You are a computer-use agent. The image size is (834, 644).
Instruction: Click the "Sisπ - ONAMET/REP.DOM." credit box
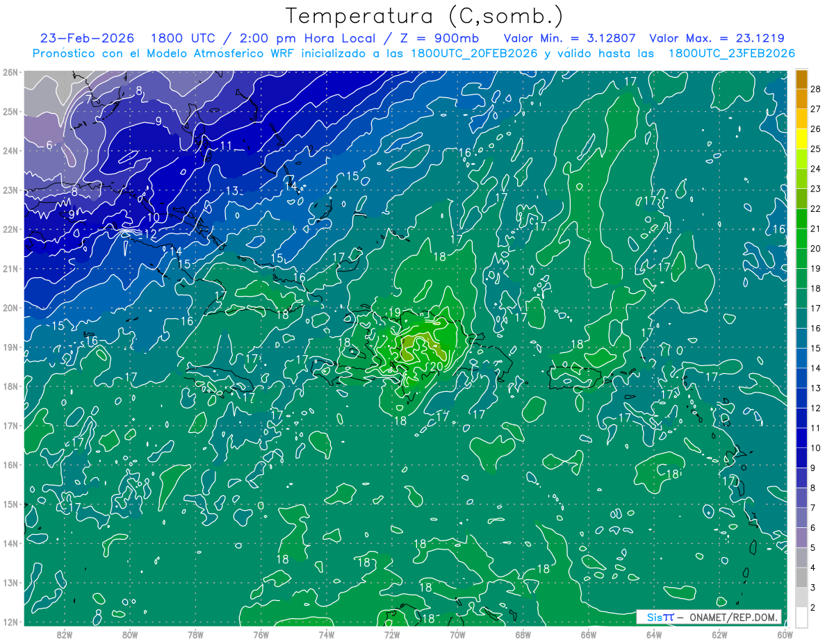click(x=709, y=617)
